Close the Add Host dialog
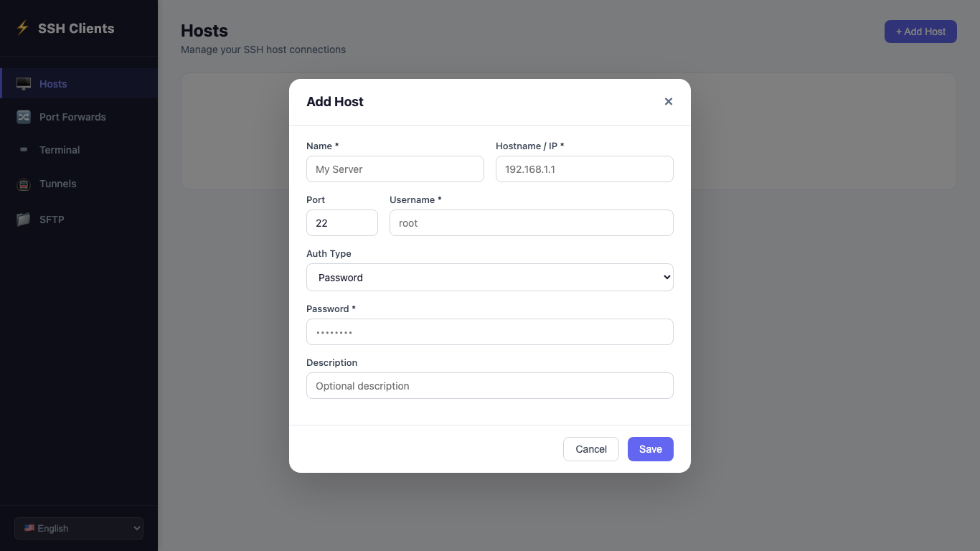This screenshot has width=980, height=551. click(668, 102)
